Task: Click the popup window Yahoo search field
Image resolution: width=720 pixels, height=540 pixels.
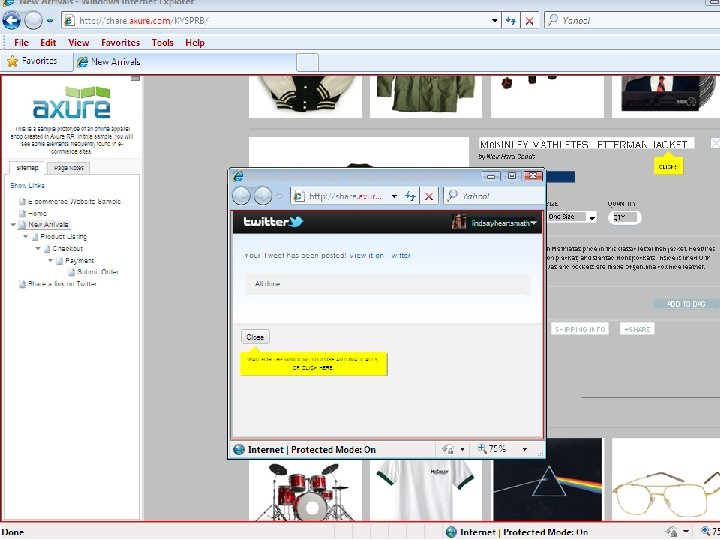Action: click(x=494, y=196)
